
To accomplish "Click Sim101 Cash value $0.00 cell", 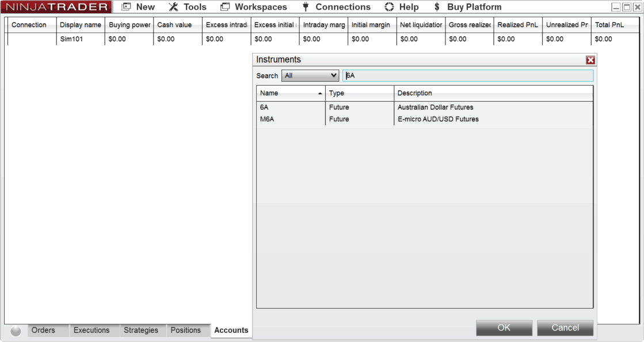I will pos(178,39).
